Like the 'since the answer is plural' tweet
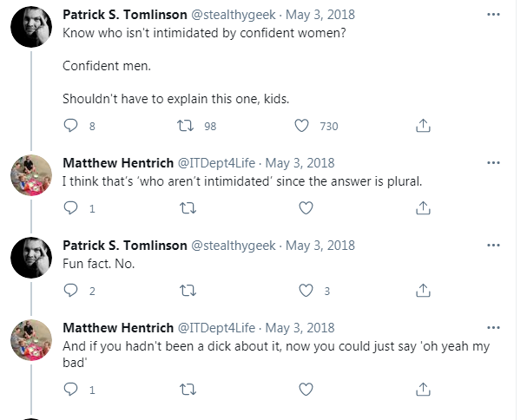Viewport: 527px width, 420px height. pos(306,208)
